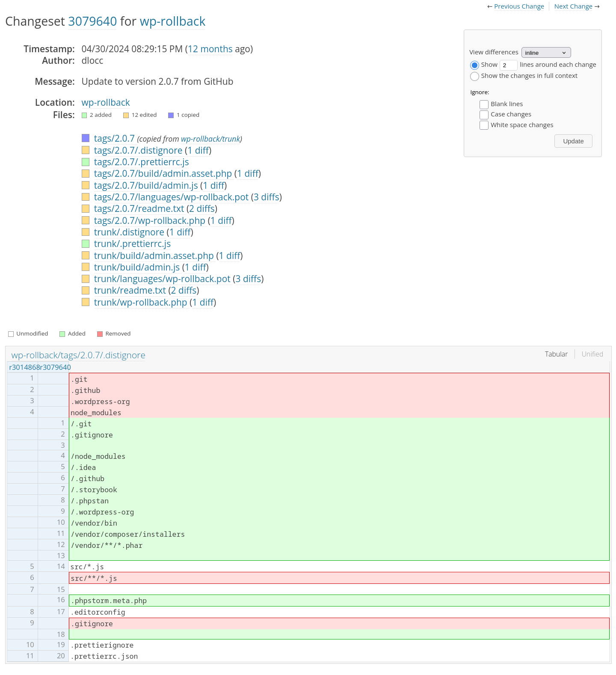Go to the Previous Change link
Image resolution: width=616 pixels, height=675 pixels.
[518, 6]
